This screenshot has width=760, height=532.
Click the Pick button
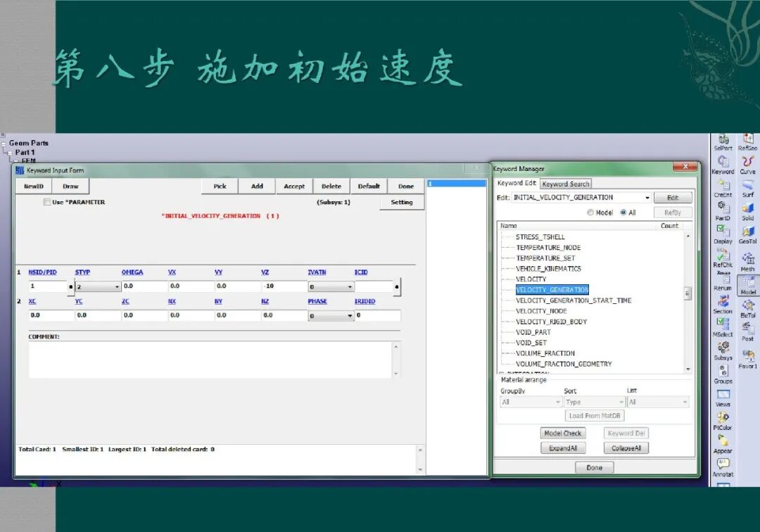(220, 186)
